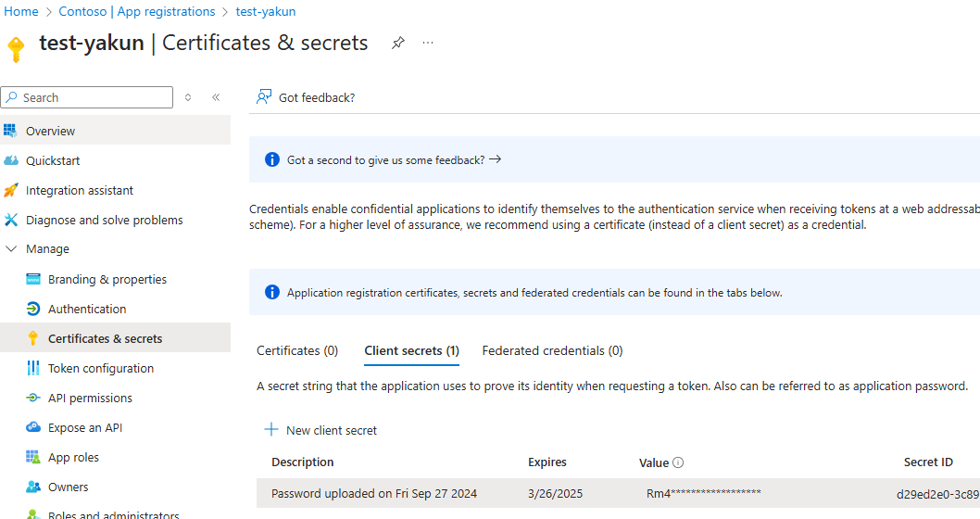Click the sidebar Search input field

[93, 97]
